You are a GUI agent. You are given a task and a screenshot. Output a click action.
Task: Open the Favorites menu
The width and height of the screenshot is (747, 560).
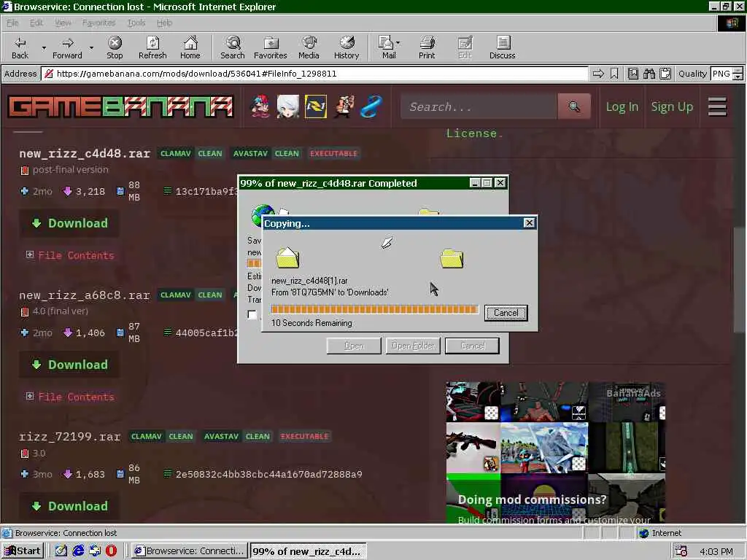pos(98,23)
